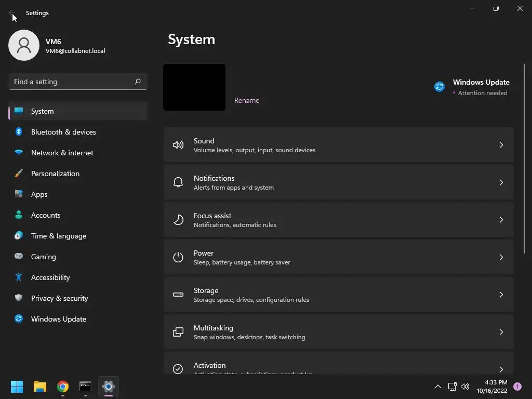Click the Apps icon in sidebar

(x=19, y=194)
